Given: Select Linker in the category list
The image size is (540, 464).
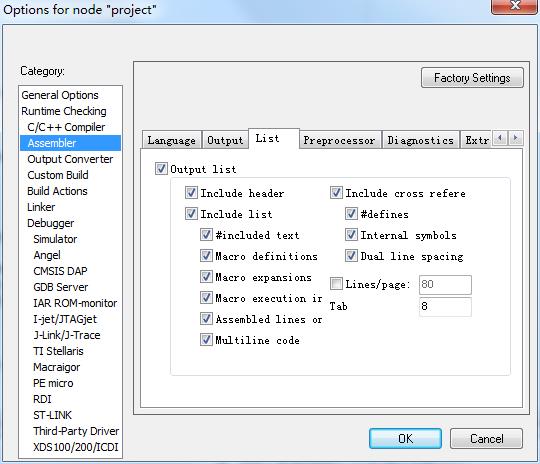Looking at the screenshot, I should [x=41, y=207].
